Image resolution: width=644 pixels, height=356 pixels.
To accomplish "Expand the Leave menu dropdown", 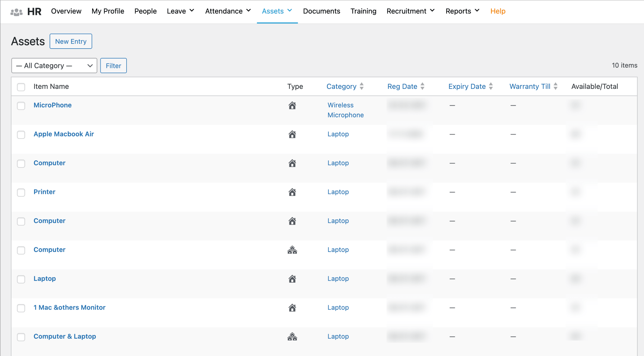I will [x=181, y=11].
